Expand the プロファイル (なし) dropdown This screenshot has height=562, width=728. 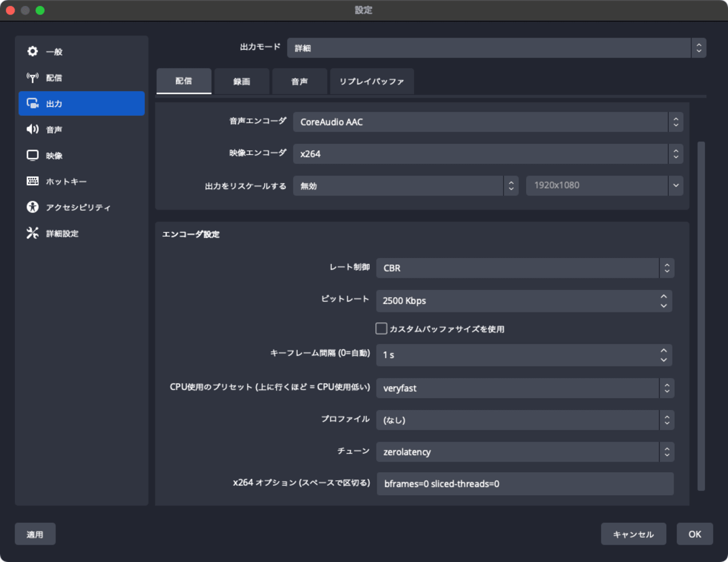point(525,420)
